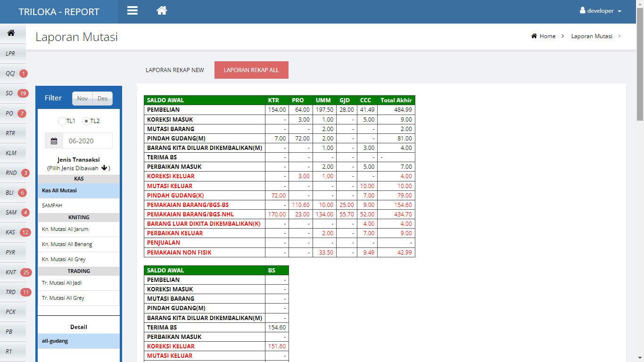Click the UMM column header
Screen dimensions: 644x362
tap(324, 100)
